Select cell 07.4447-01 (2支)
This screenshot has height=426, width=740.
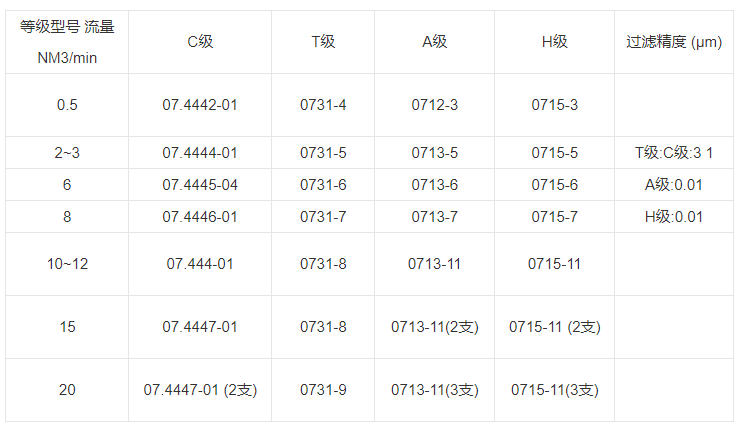click(200, 390)
